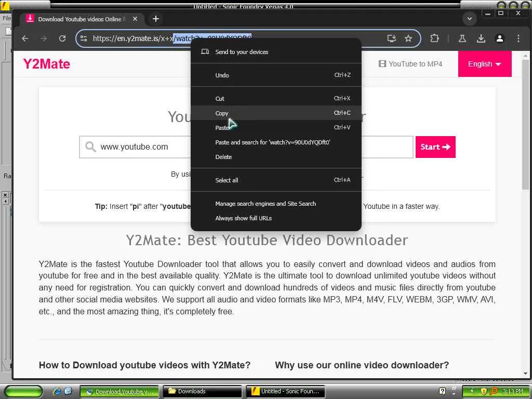Image resolution: width=532 pixels, height=399 pixels.
Task: Open the Extensions puzzle icon
Action: click(x=434, y=38)
